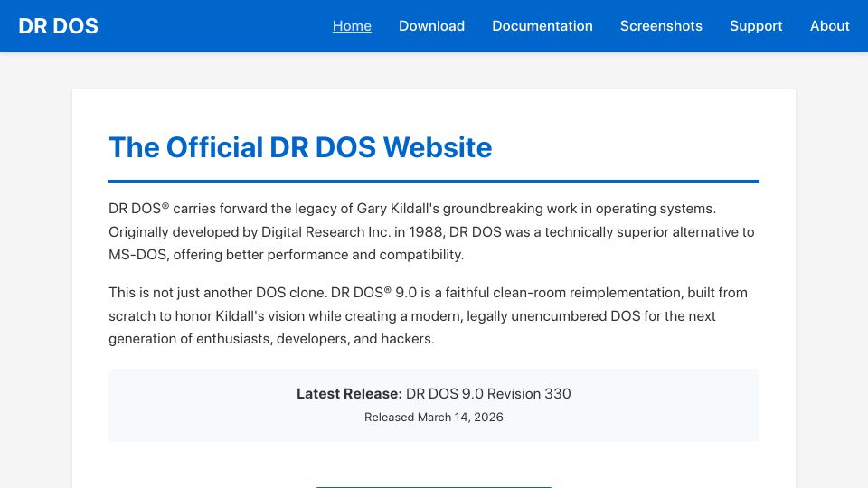Click the DR DOS site logo

tap(58, 26)
